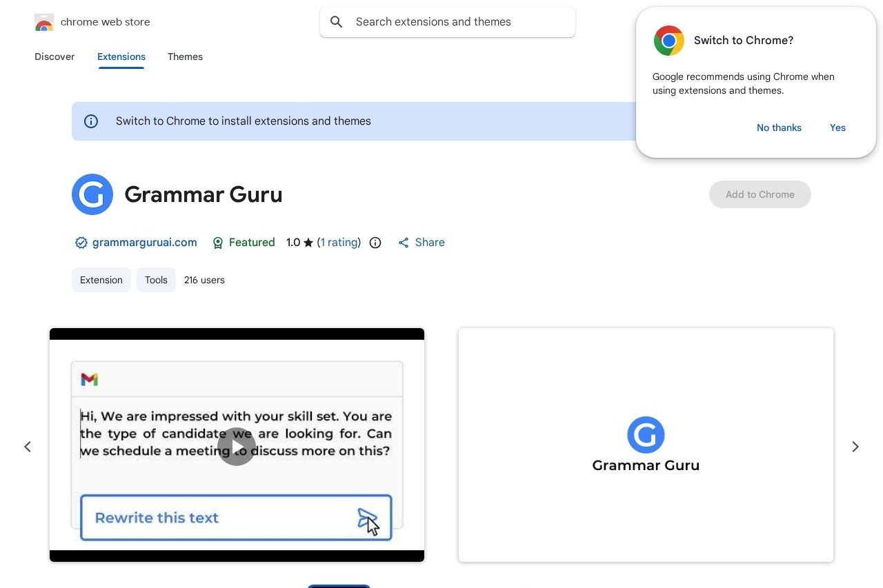Click the info icon in the blue banner

(91, 121)
